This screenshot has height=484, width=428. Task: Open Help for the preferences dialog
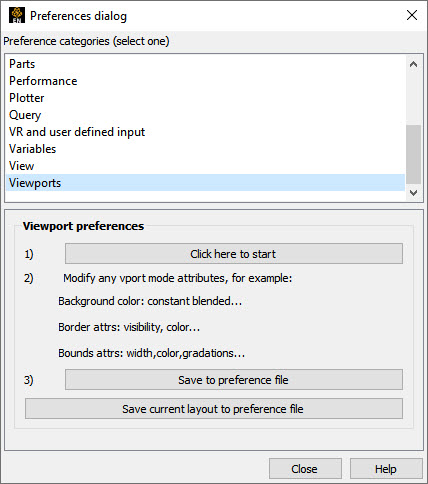[386, 469]
